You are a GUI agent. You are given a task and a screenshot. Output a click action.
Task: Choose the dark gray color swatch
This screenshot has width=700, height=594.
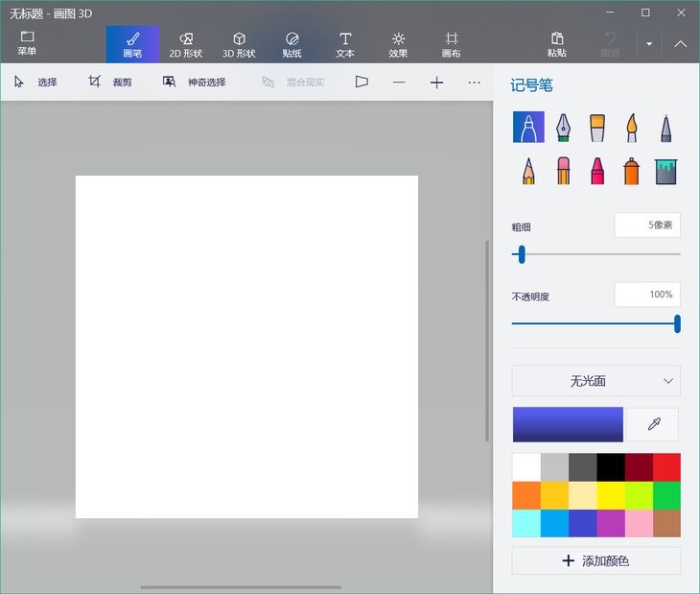tap(583, 467)
